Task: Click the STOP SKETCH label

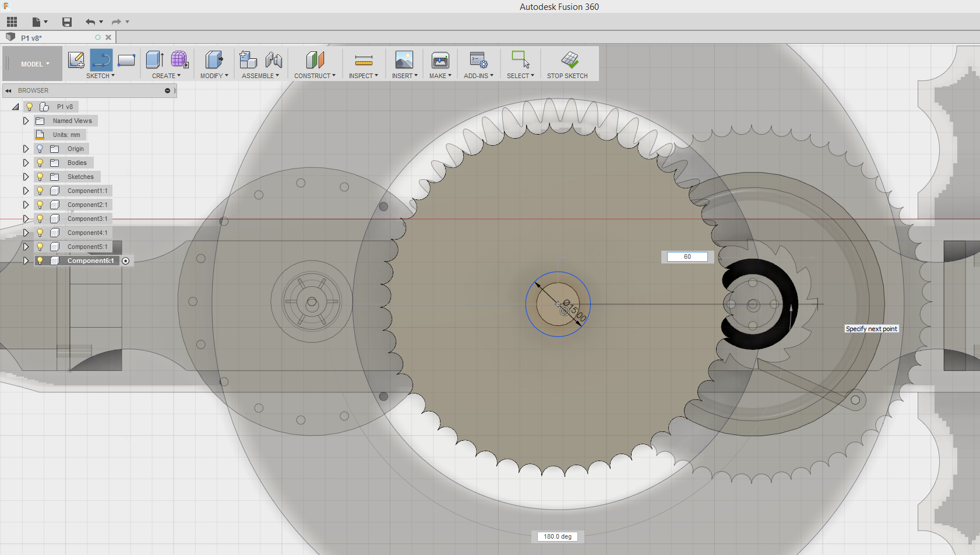Action: pyautogui.click(x=567, y=76)
